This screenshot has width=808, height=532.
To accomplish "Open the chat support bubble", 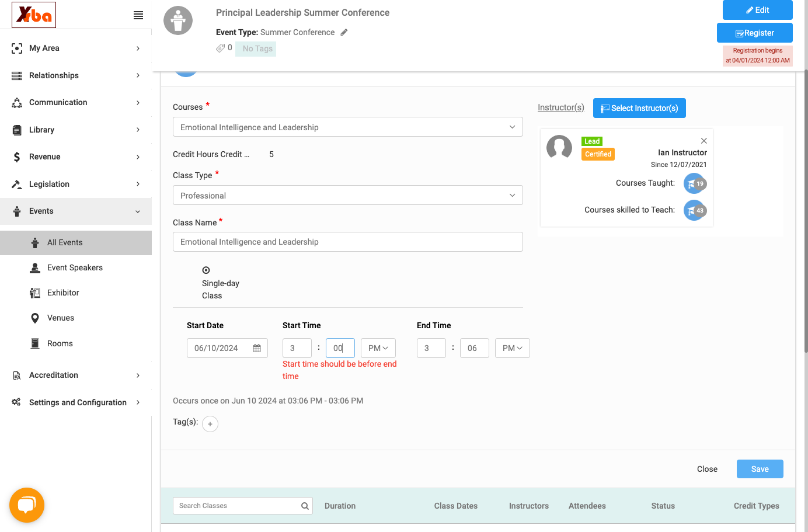I will [x=27, y=505].
